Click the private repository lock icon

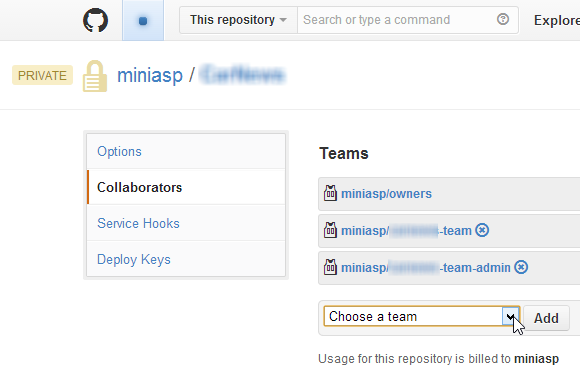(x=95, y=76)
